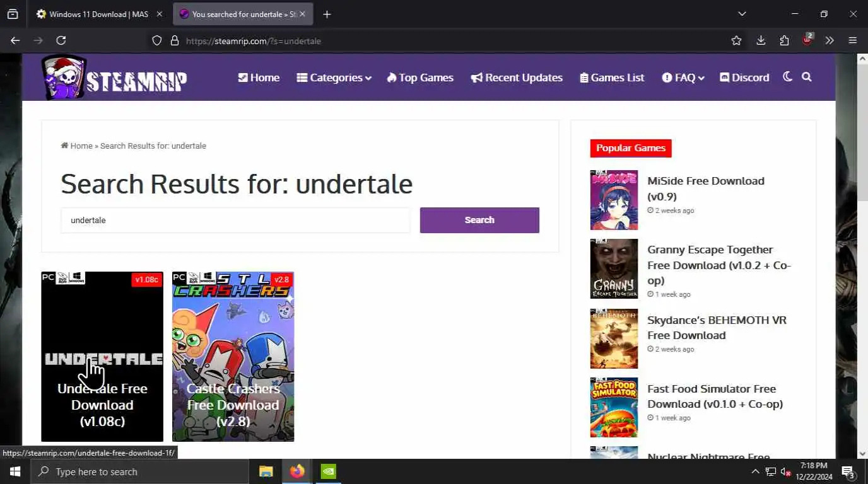Click the SteamRIP logo
Viewport: 868px width, 484px height.
click(x=114, y=78)
